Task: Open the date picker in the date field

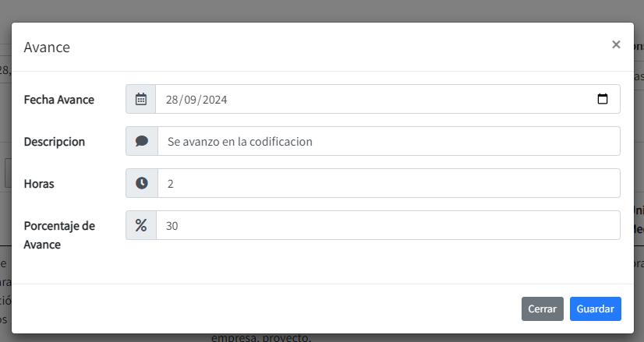Action: (602, 99)
